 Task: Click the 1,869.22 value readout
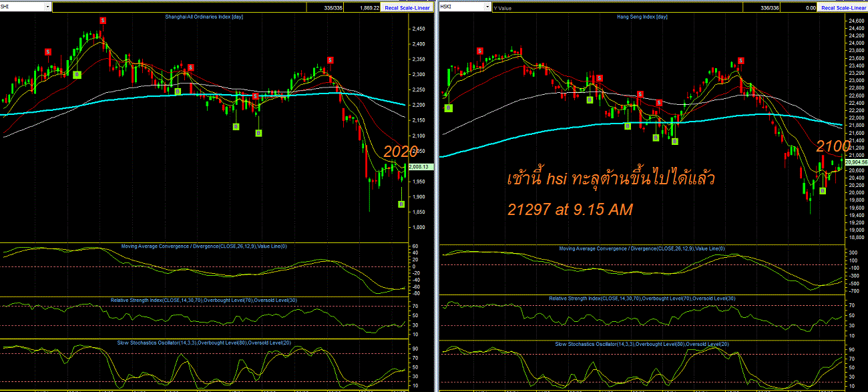(363, 7)
